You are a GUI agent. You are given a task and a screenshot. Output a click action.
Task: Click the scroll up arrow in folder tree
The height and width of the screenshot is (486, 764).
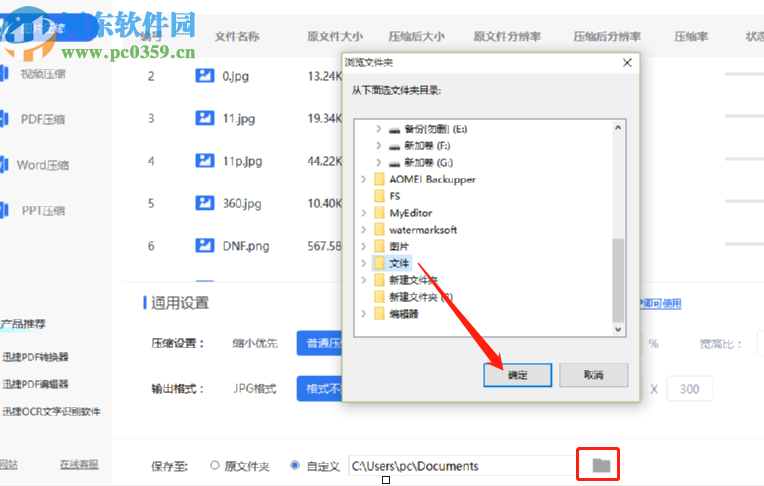click(x=618, y=127)
